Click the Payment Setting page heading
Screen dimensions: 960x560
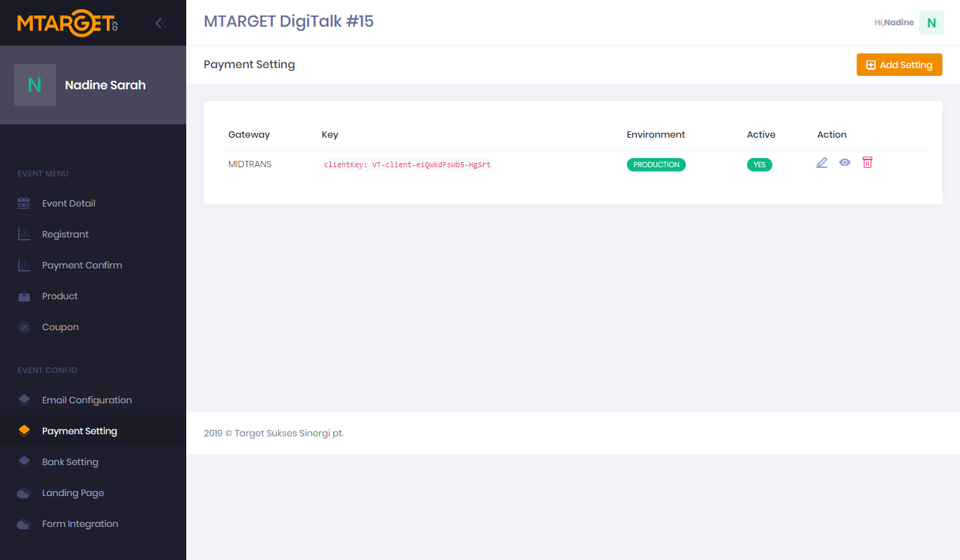tap(249, 65)
